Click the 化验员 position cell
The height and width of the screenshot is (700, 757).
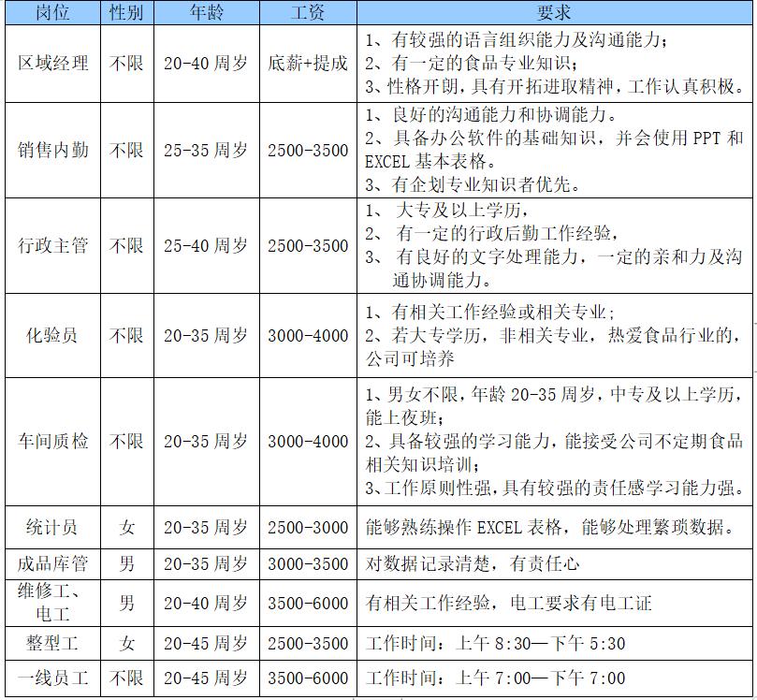(52, 335)
